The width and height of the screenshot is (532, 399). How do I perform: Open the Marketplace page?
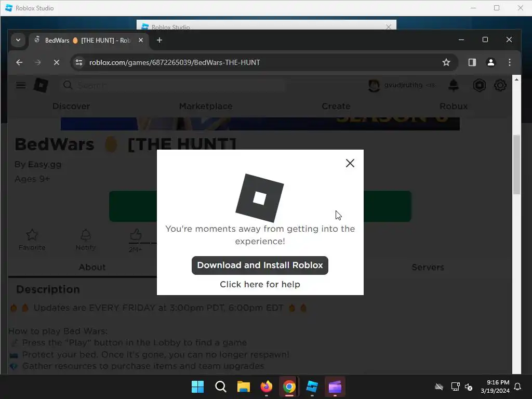point(206,106)
